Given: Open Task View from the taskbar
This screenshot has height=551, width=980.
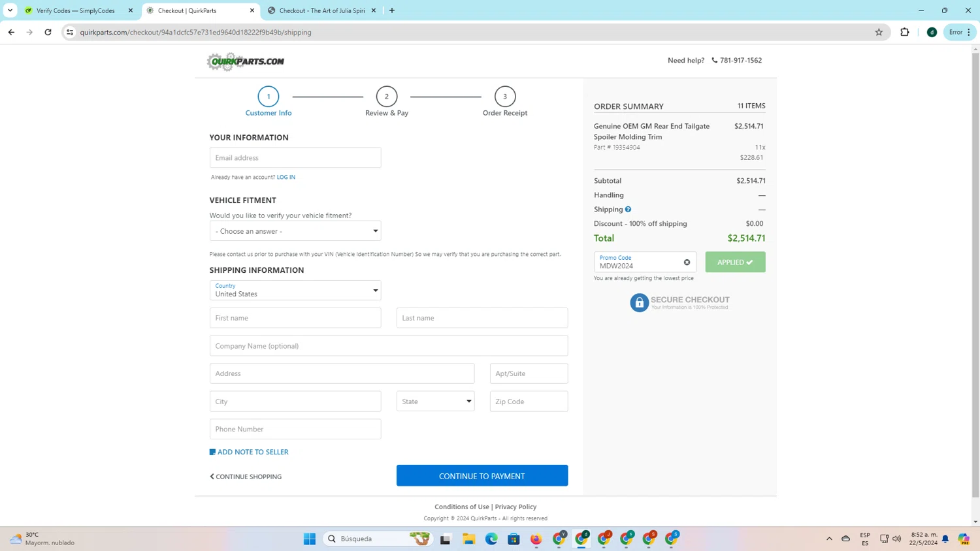Looking at the screenshot, I should (x=446, y=539).
